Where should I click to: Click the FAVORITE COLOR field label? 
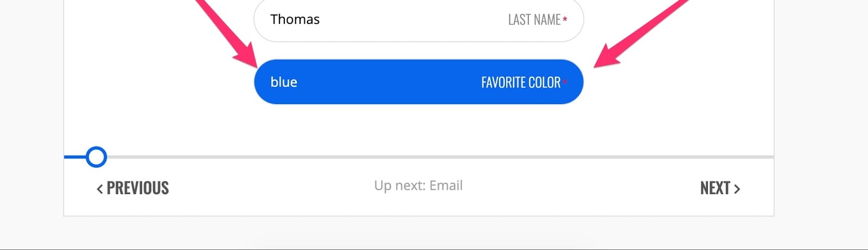click(x=520, y=82)
